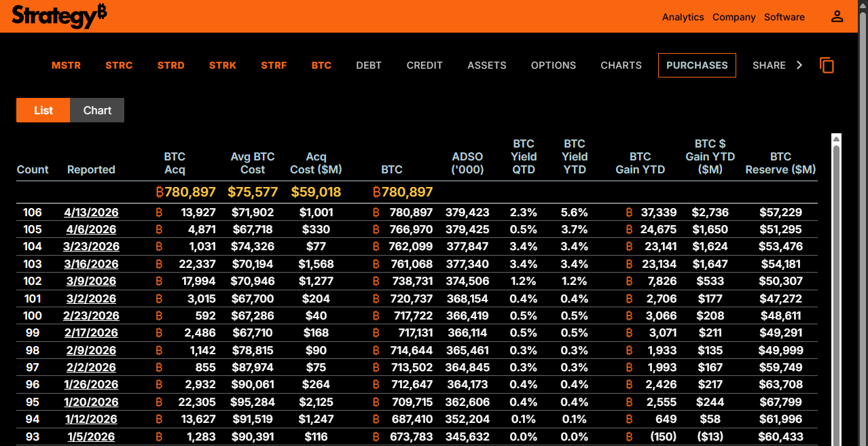Click the BTC Yield YTD column header
Viewport: 868px width, 446px height.
(x=575, y=156)
